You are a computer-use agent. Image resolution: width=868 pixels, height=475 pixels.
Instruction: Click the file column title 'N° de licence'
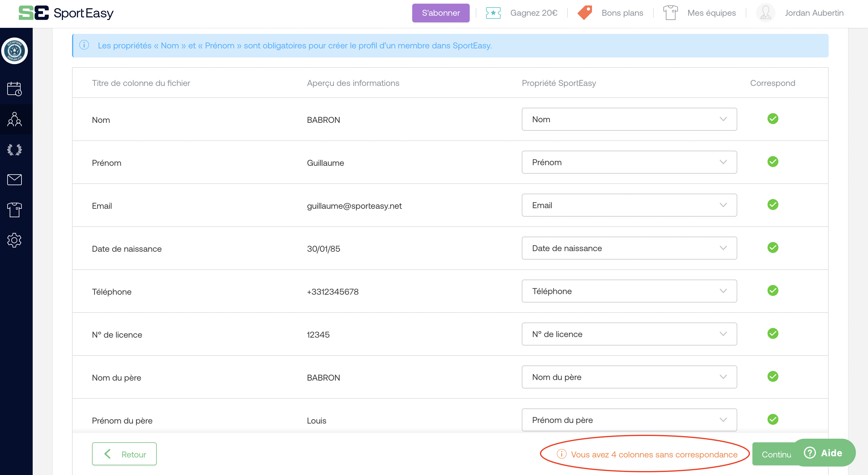[x=117, y=335]
